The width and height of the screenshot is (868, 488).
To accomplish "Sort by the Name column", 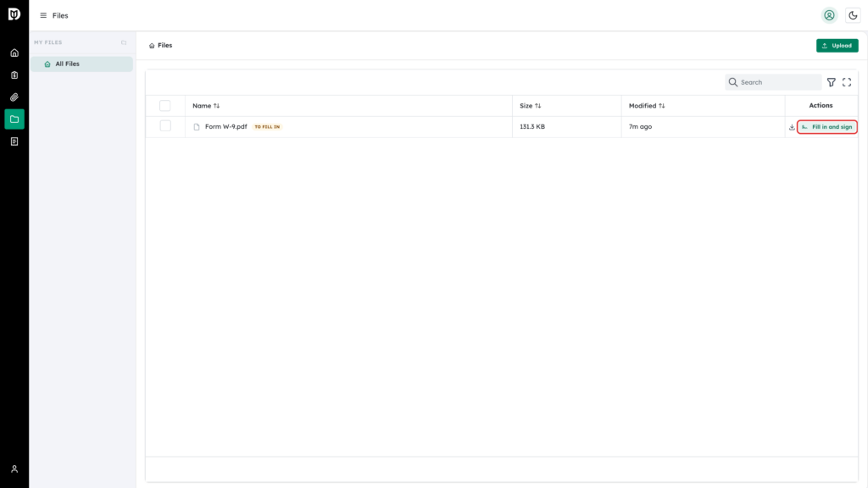I will [206, 106].
